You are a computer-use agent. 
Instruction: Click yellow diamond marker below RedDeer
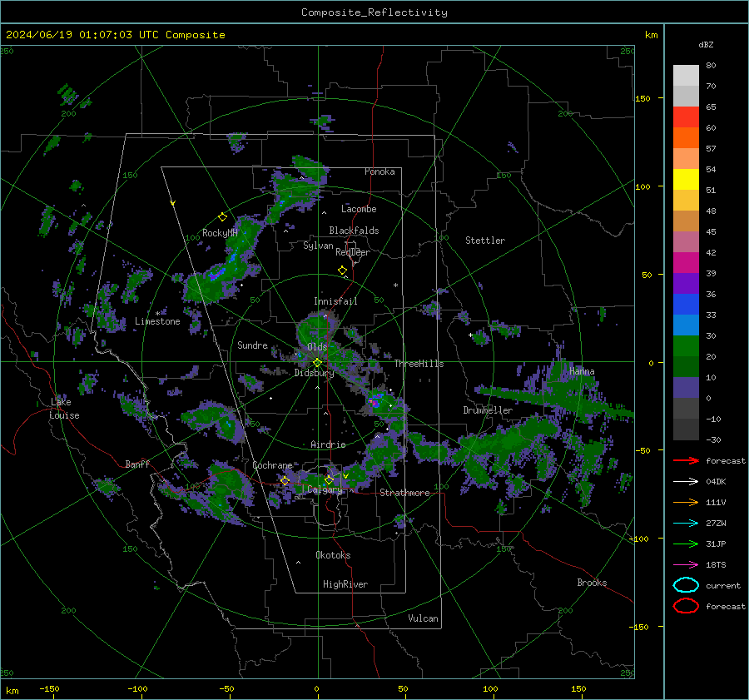click(x=342, y=271)
